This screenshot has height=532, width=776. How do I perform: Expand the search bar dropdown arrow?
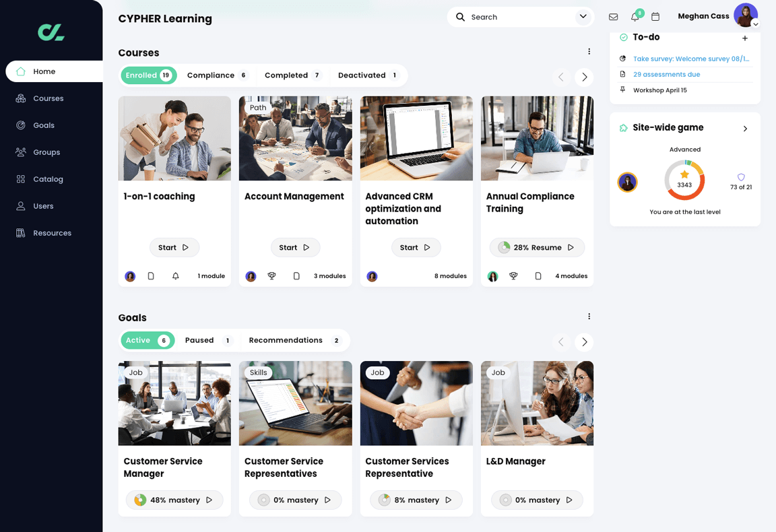pos(583,16)
